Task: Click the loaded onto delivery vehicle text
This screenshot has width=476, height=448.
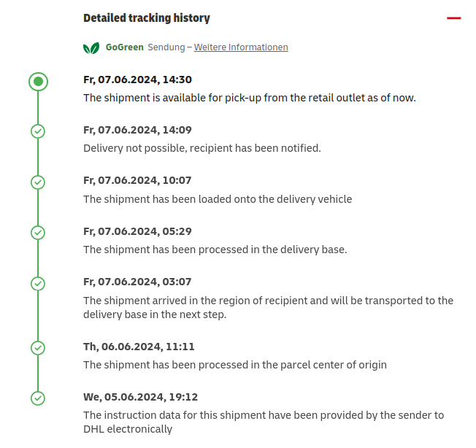Action: click(218, 199)
